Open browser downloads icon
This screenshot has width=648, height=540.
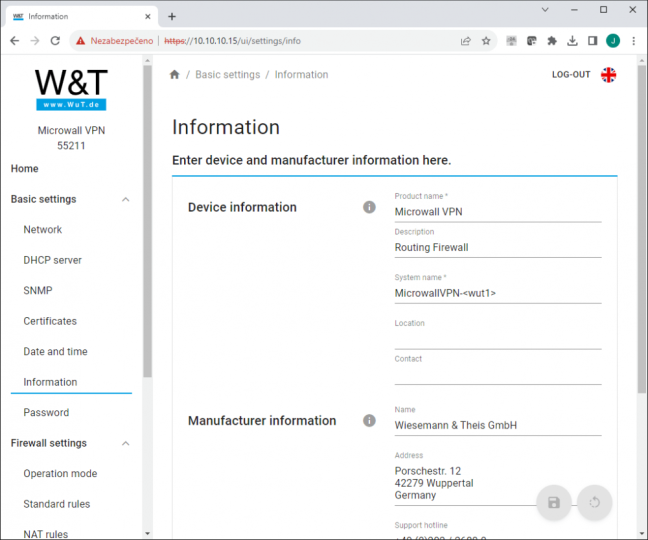tap(572, 40)
